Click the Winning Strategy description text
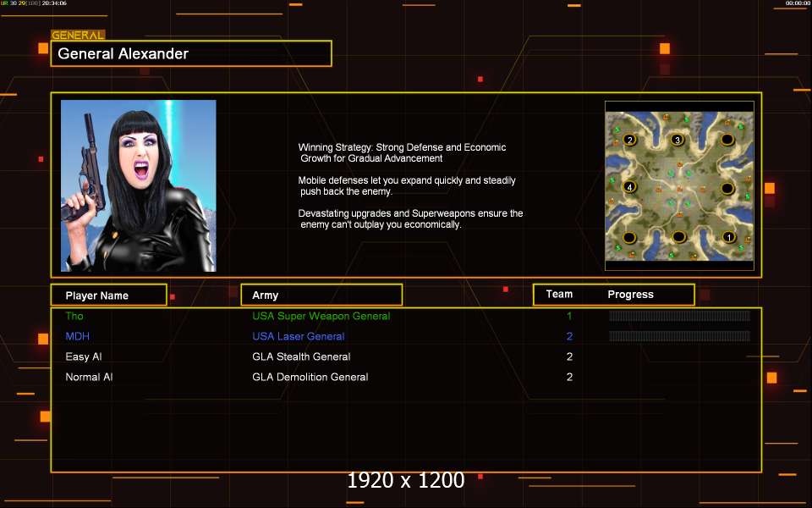Viewport: 812px width, 508px height. coord(403,153)
